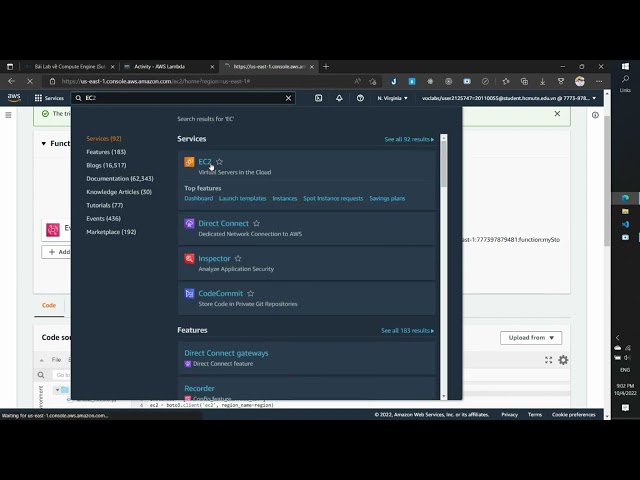Open the left hamburger navigation menu
640x480 pixels.
[8, 115]
